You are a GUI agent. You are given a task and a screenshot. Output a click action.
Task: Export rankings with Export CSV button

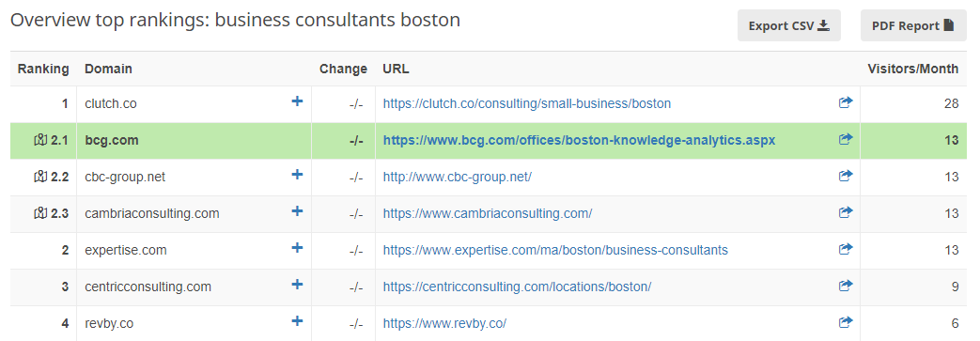788,25
